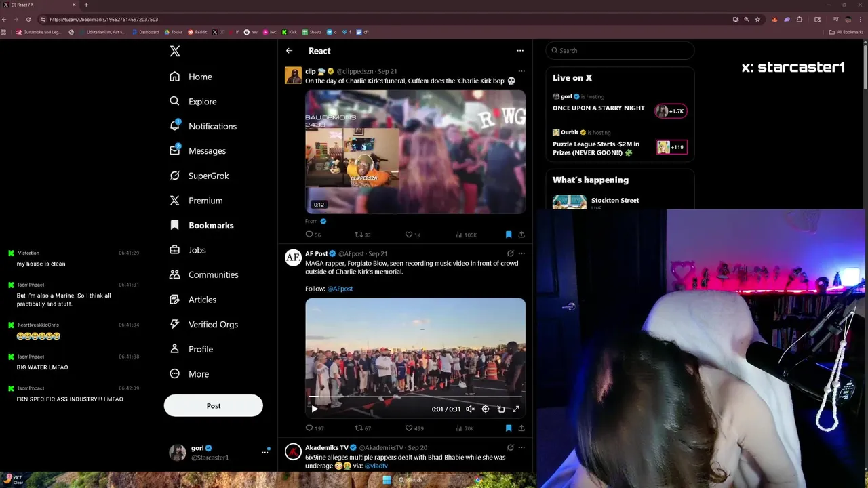Open more options on clip's post
This screenshot has height=488, width=868.
click(521, 71)
